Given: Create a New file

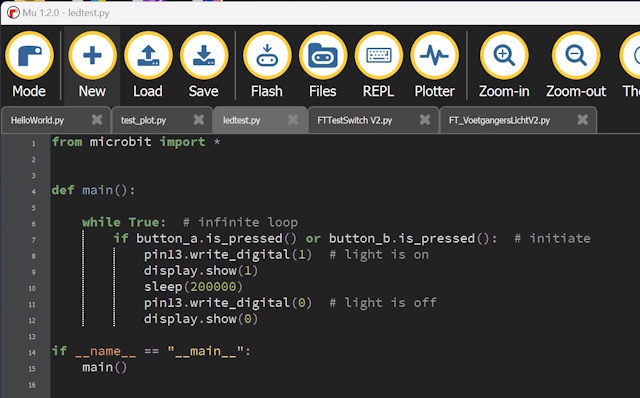Looking at the screenshot, I should [92, 64].
